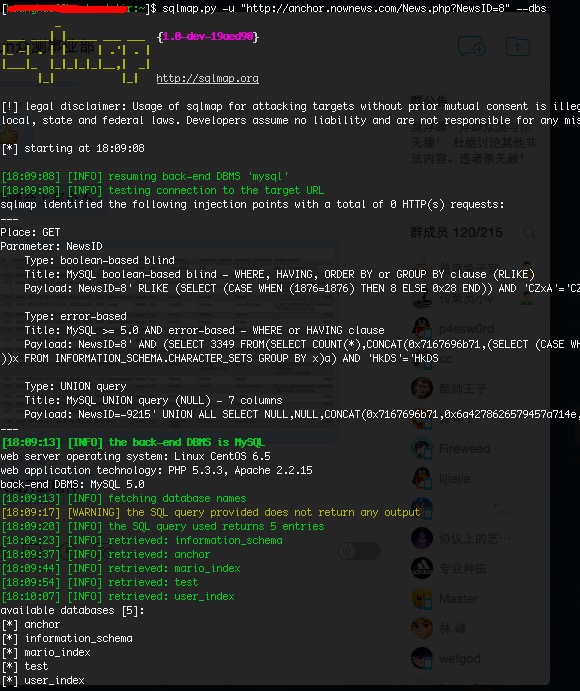The width and height of the screenshot is (580, 691).
Task: Click 'retrieved: information_schema' log line
Action: tap(142, 541)
